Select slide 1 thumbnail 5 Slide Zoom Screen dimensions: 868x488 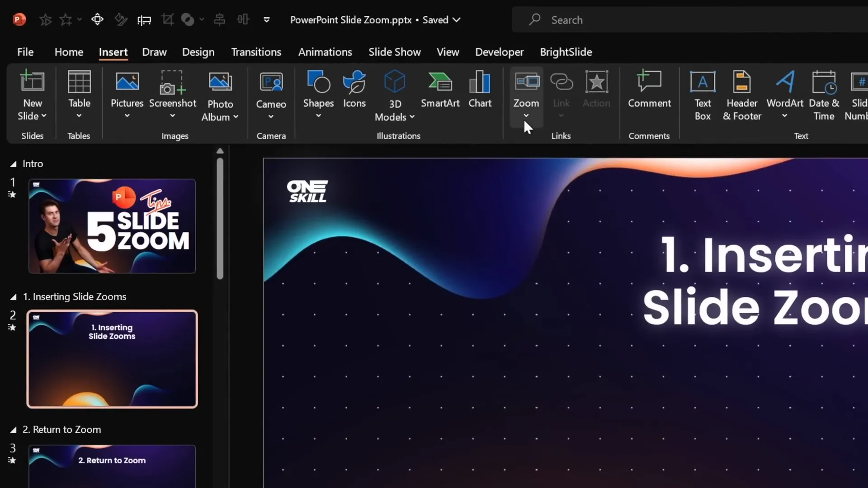[x=112, y=226]
